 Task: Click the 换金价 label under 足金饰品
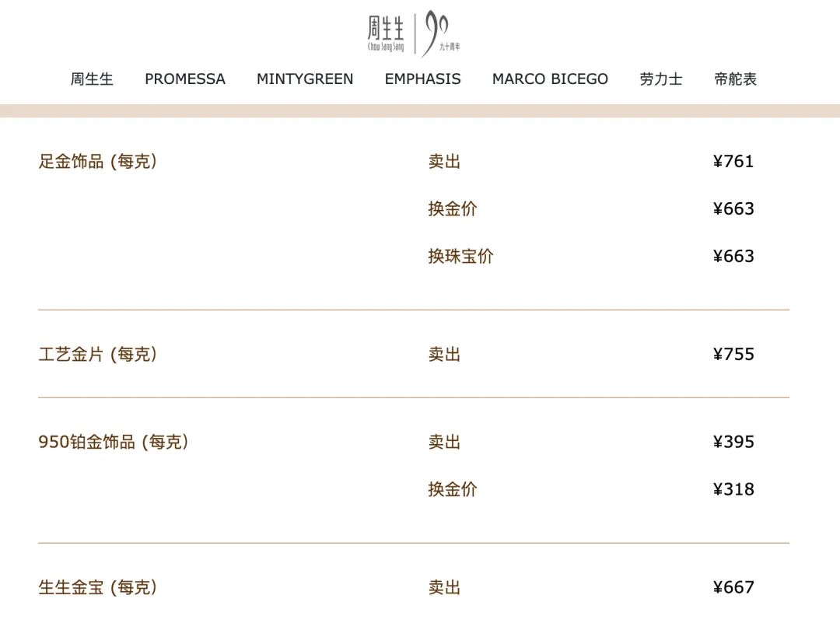452,208
